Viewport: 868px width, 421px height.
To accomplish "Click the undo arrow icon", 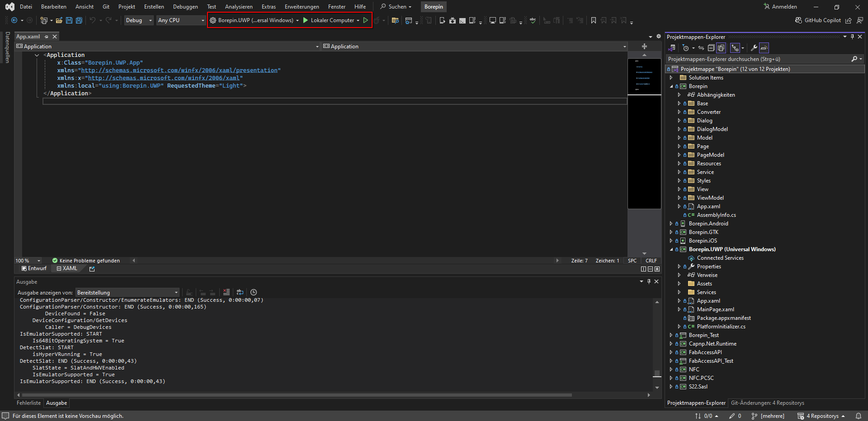I will [x=93, y=20].
